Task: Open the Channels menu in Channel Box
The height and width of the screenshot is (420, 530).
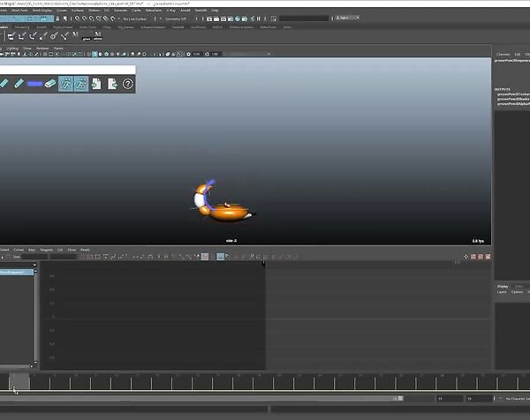Action: tap(503, 55)
